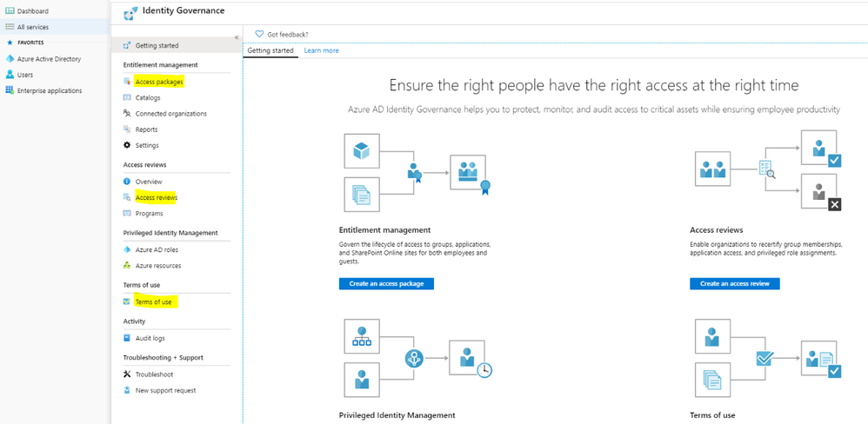Screen dimensions: 868x424
Task: Click the Access reviews magnifier icon
Action: (x=127, y=197)
